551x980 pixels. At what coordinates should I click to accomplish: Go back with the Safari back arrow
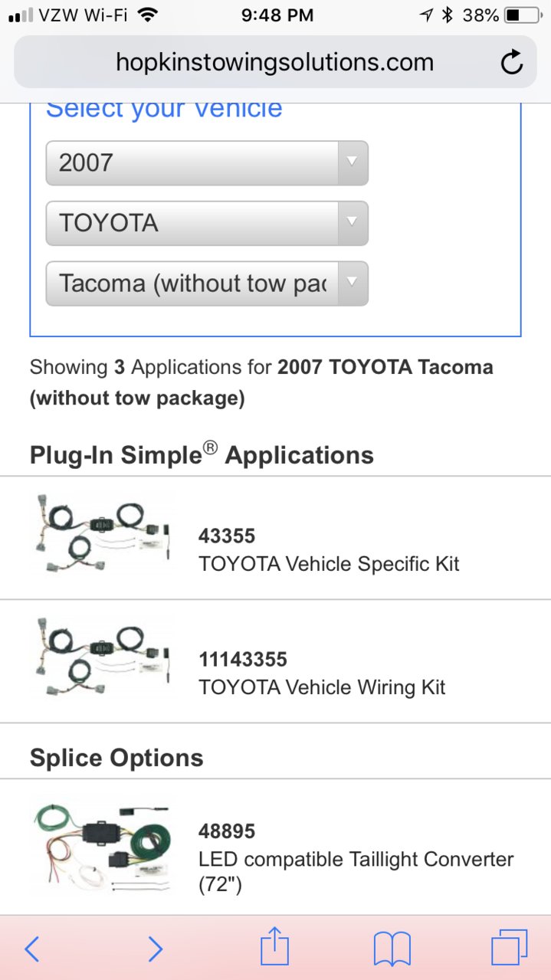[32, 949]
